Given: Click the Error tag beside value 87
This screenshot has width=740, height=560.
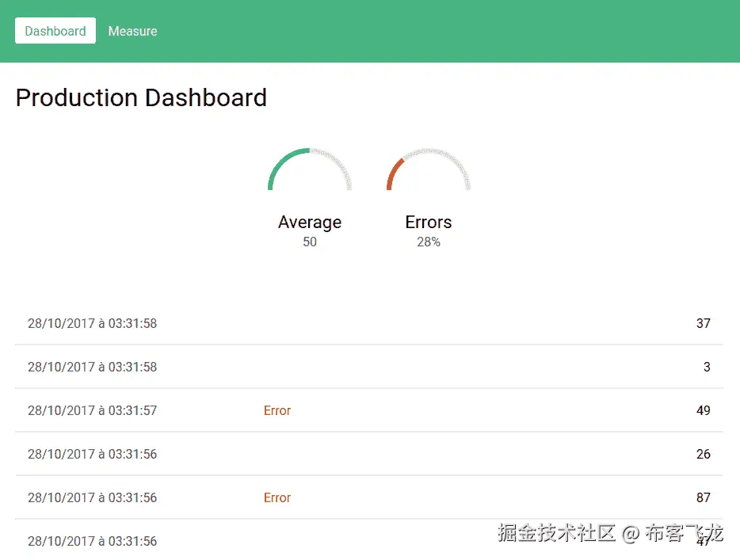Looking at the screenshot, I should coord(277,497).
